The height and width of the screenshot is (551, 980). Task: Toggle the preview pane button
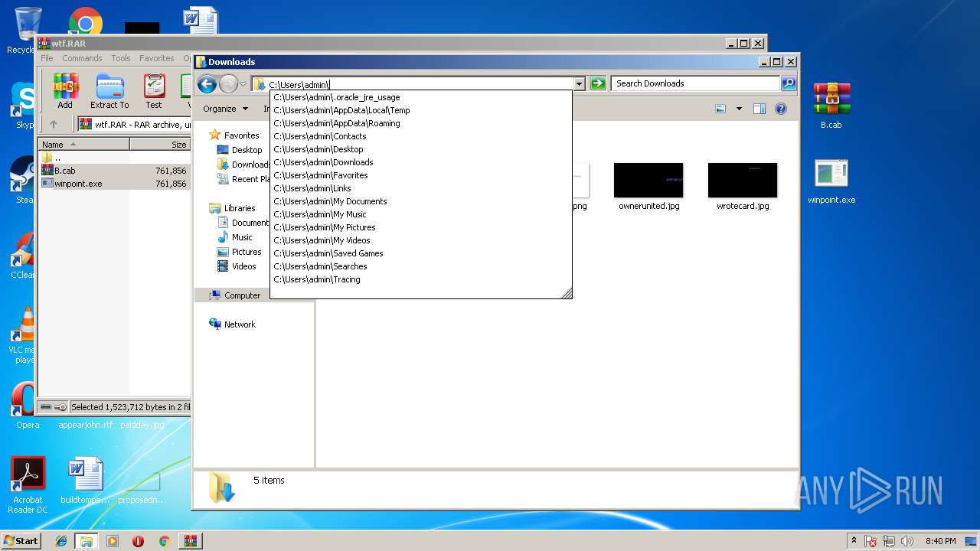[x=759, y=109]
